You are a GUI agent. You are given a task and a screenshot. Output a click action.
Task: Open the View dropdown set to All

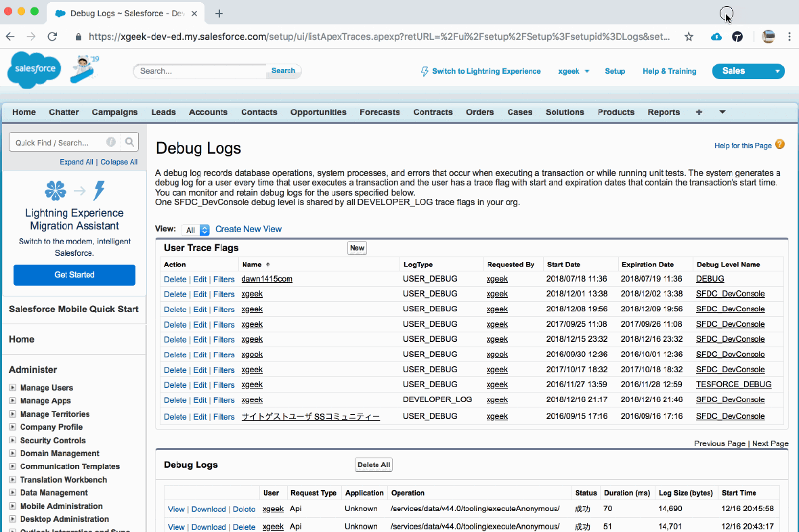(x=196, y=229)
